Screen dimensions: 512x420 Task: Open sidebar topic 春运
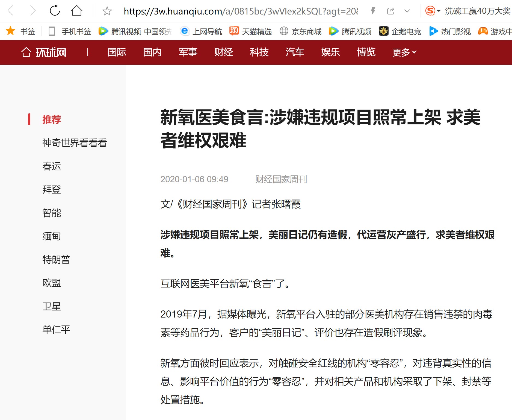click(x=52, y=166)
